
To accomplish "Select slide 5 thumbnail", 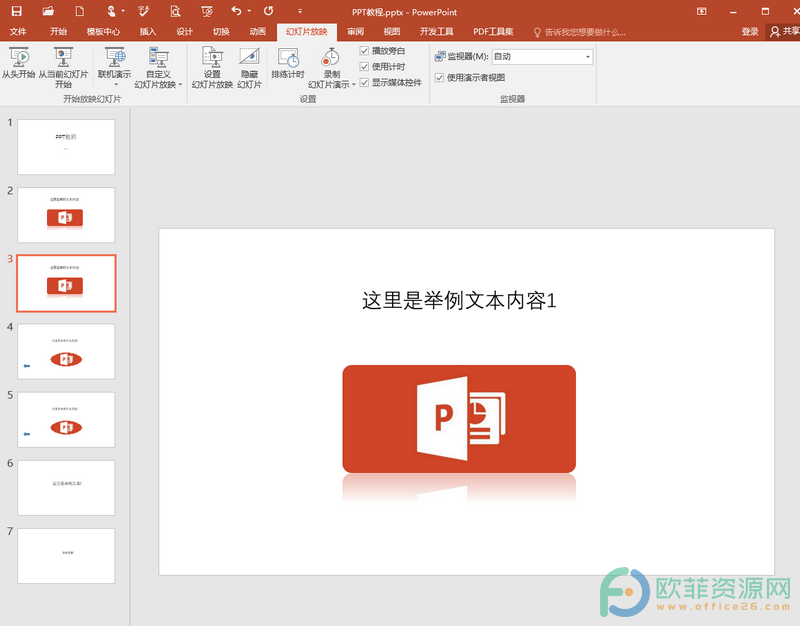I will (66, 419).
